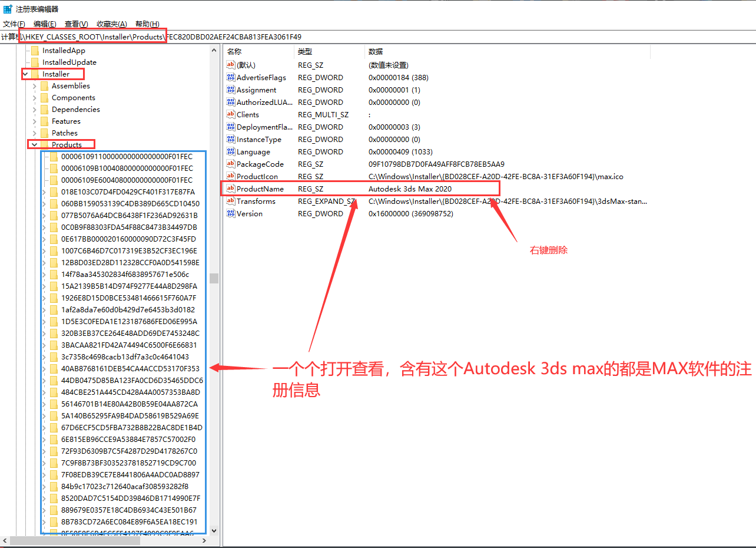
Task: Click the binary icon beside Language
Action: (x=231, y=151)
